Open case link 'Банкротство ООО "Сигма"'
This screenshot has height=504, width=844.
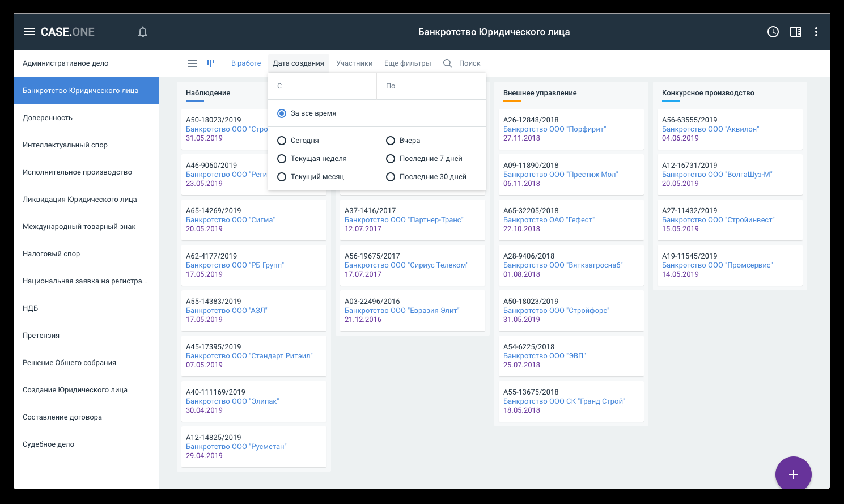point(230,220)
